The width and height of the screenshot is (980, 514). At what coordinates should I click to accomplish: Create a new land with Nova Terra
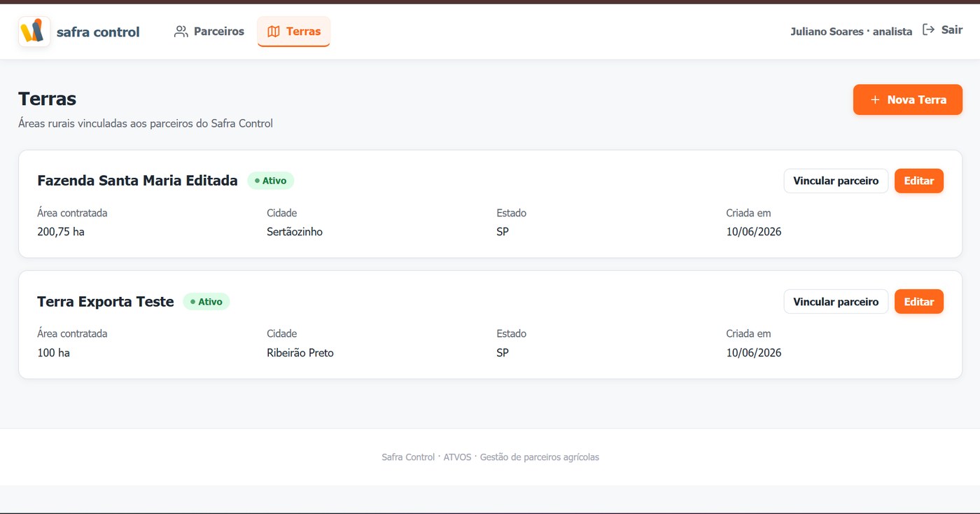[x=908, y=99]
